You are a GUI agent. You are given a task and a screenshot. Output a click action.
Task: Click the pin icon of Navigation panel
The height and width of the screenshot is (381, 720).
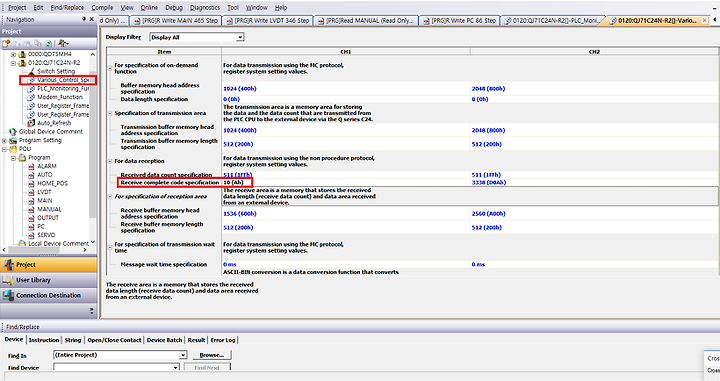pos(84,19)
